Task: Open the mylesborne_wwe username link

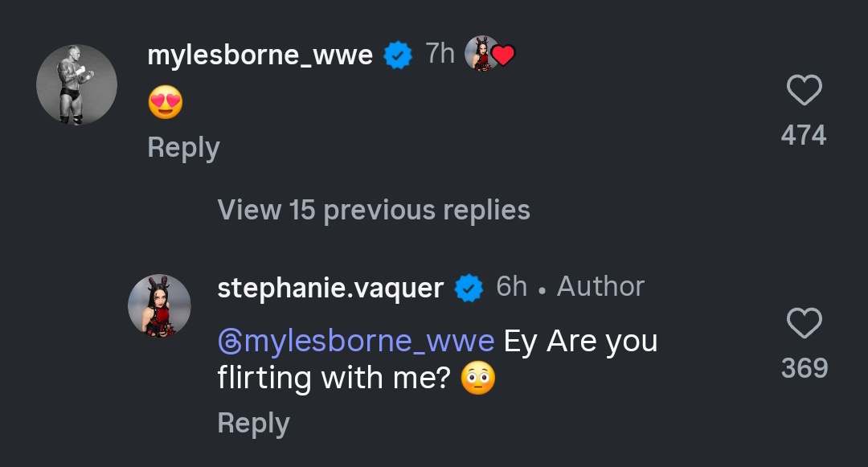Action: (x=260, y=55)
